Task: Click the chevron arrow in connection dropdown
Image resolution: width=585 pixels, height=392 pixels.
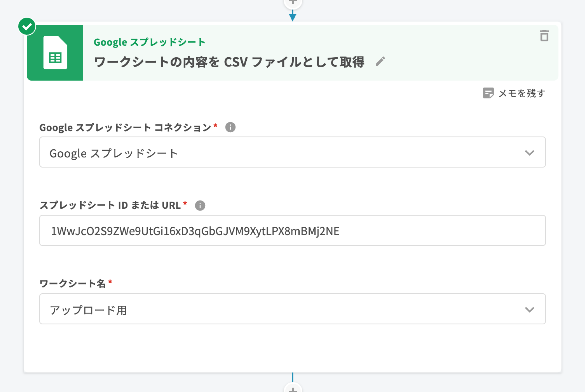Action: pyautogui.click(x=529, y=153)
